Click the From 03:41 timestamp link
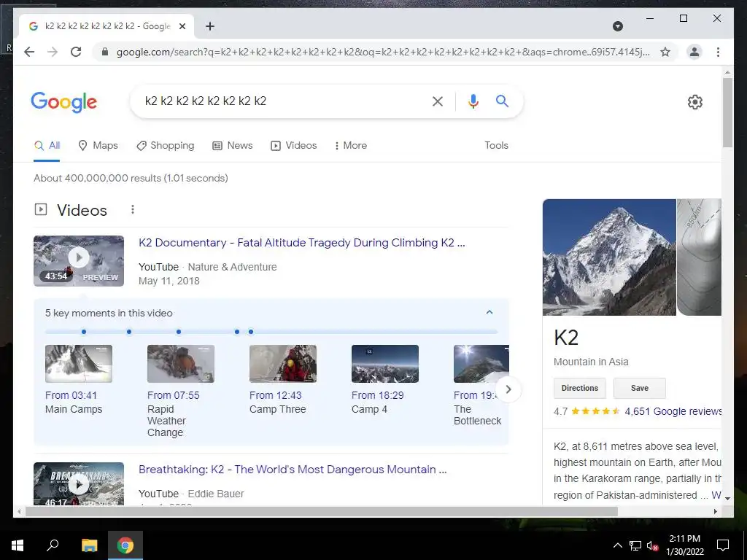The image size is (747, 560). (71, 396)
